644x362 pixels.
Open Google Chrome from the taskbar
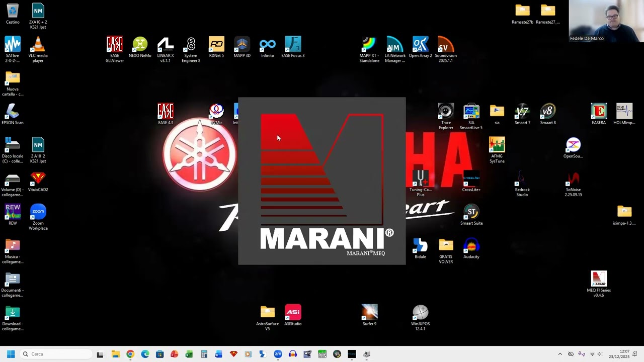click(x=130, y=354)
